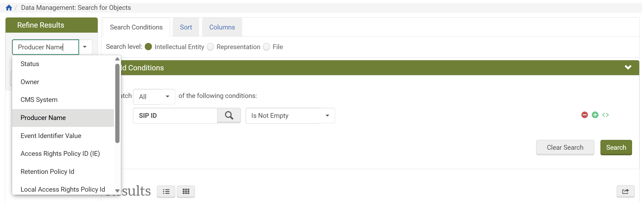Switch results to grid view
This screenshot has width=644, height=202.
(186, 191)
